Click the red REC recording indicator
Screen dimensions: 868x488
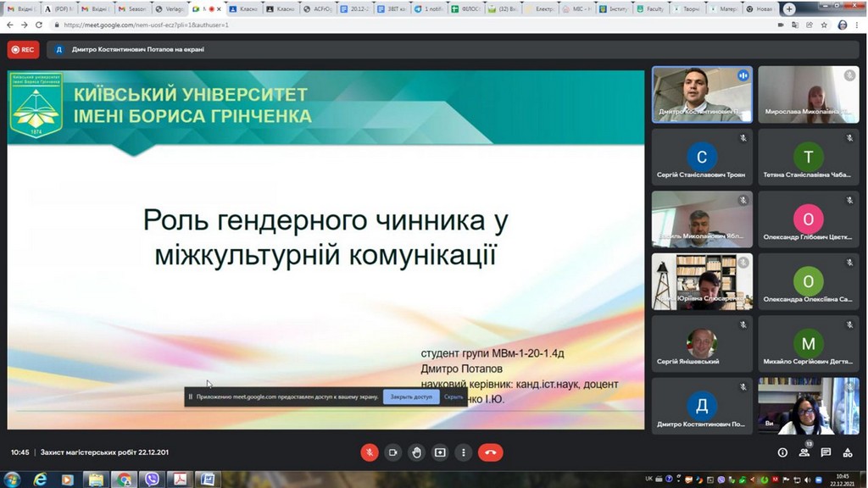click(23, 50)
